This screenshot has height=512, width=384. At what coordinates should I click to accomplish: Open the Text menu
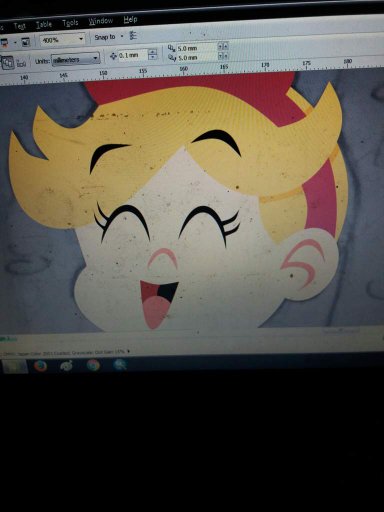tap(19, 26)
